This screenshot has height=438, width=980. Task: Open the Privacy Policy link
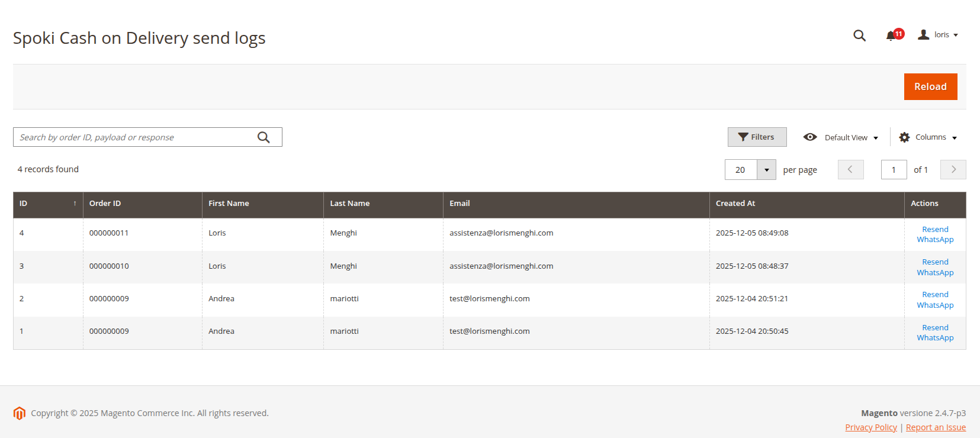click(870, 427)
